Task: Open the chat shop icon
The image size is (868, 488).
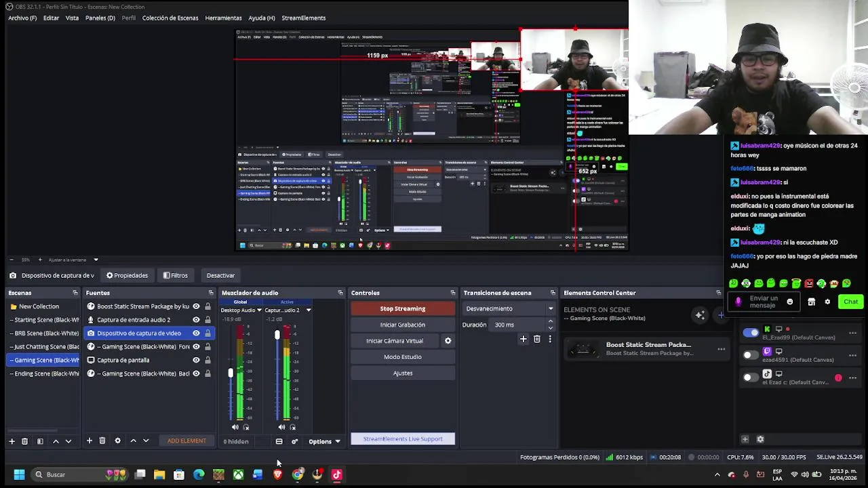Action: [x=811, y=302]
